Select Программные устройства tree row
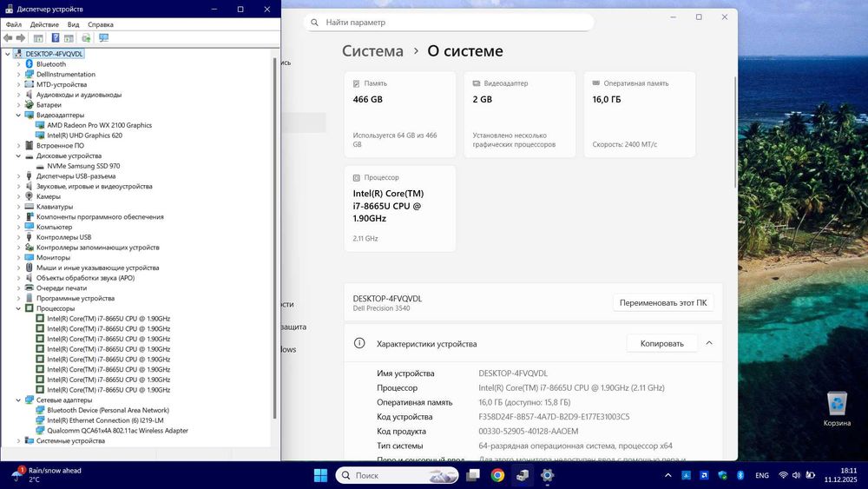This screenshot has height=489, width=868. [x=76, y=298]
